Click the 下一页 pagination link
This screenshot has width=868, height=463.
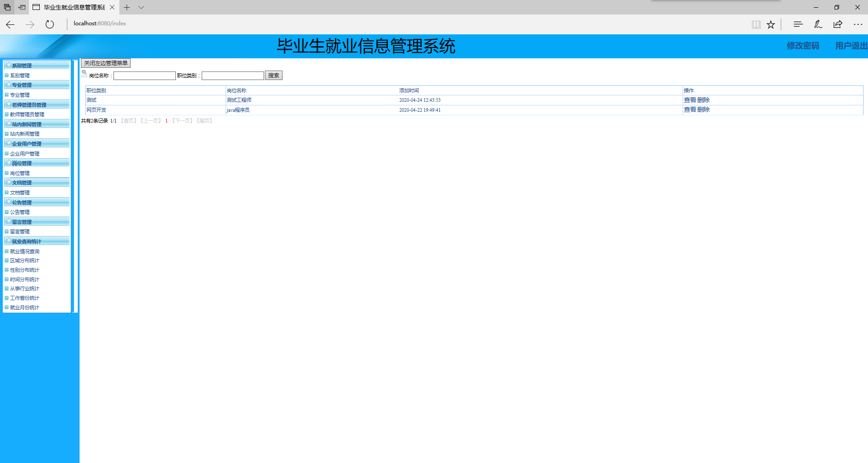coord(182,121)
